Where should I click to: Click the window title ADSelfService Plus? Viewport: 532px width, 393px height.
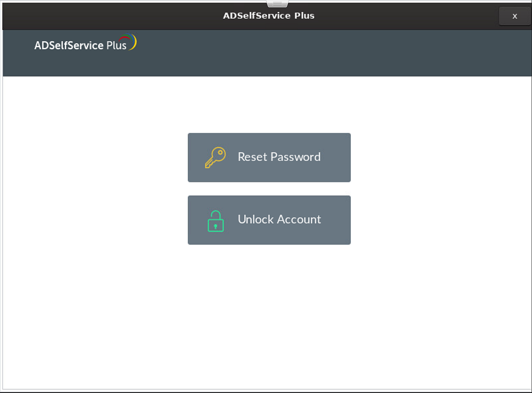(x=269, y=16)
